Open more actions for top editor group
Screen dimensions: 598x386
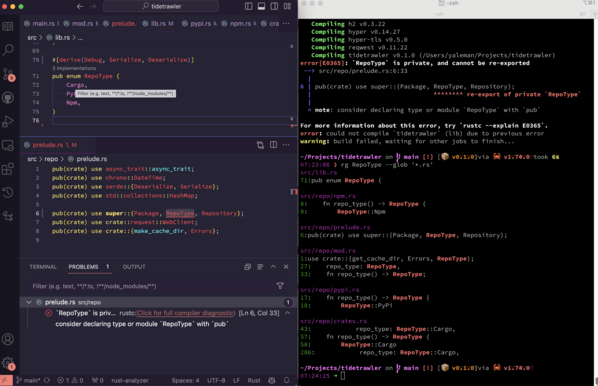point(286,24)
